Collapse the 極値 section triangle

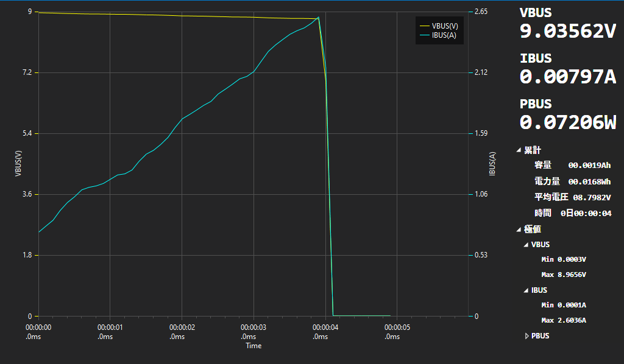[519, 229]
